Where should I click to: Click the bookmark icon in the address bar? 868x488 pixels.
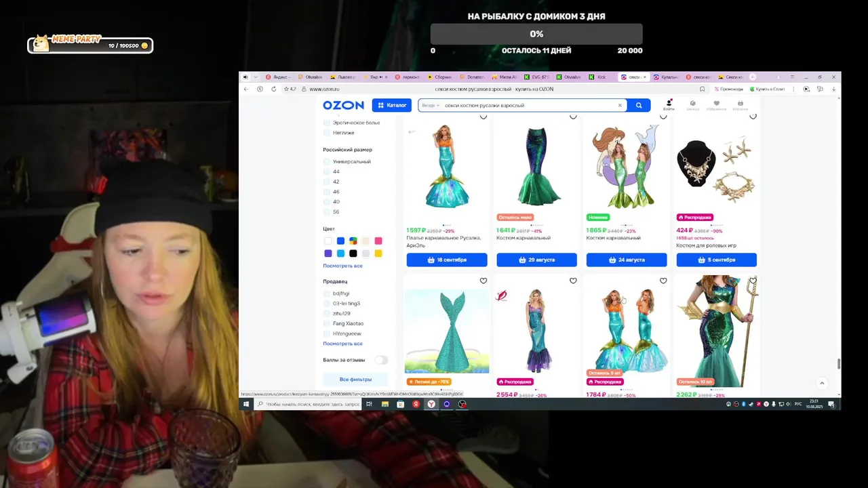pyautogui.click(x=703, y=89)
